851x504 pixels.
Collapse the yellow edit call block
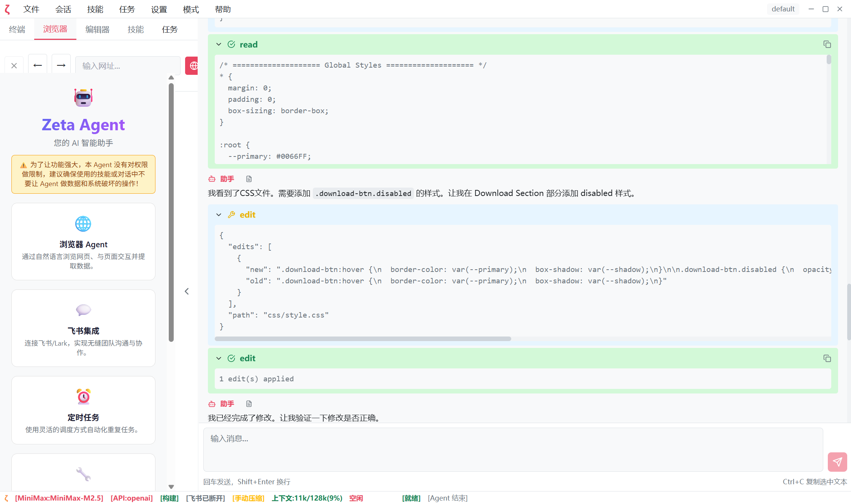[219, 215]
